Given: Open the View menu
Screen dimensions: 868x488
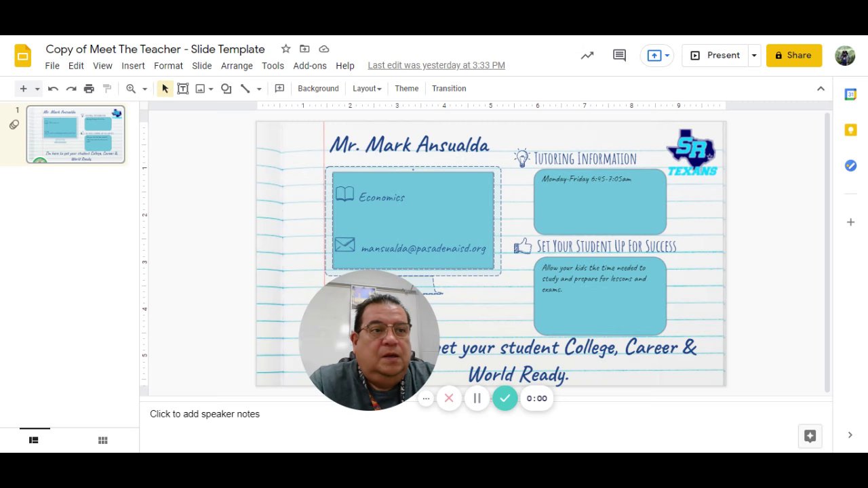Looking at the screenshot, I should (102, 66).
